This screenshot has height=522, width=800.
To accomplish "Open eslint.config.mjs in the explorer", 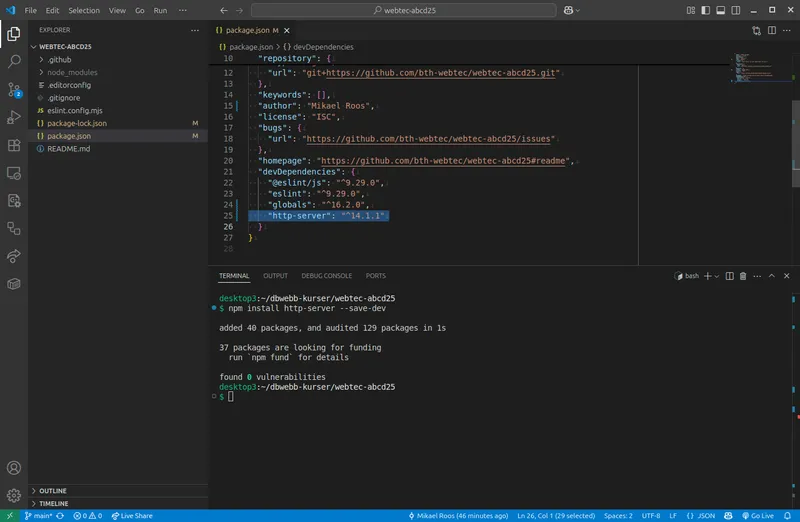I will (x=117, y=110).
